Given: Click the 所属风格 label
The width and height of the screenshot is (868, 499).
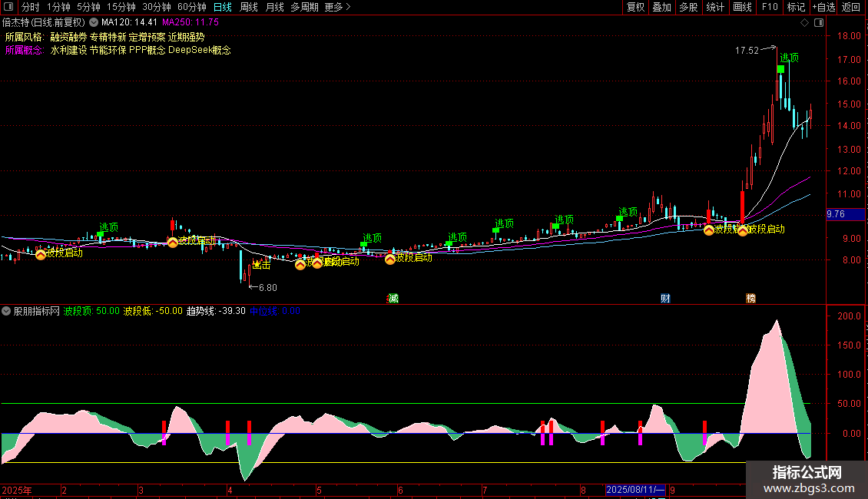Looking at the screenshot, I should pos(25,37).
